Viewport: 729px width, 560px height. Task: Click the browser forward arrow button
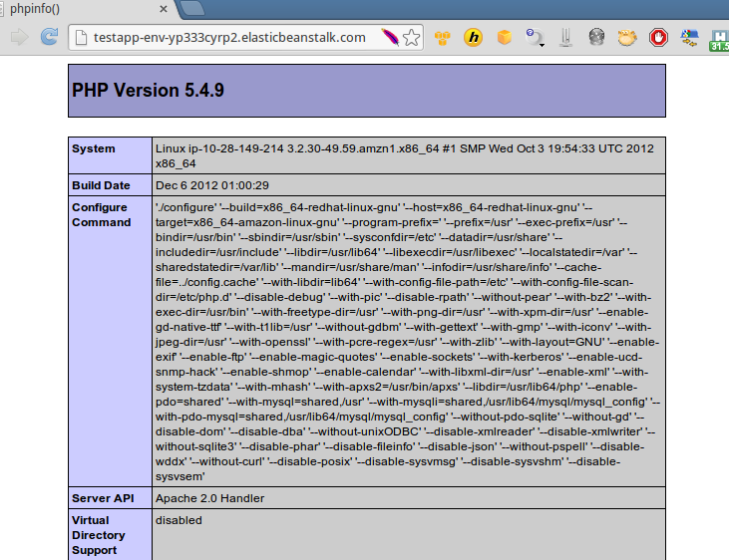click(x=20, y=37)
